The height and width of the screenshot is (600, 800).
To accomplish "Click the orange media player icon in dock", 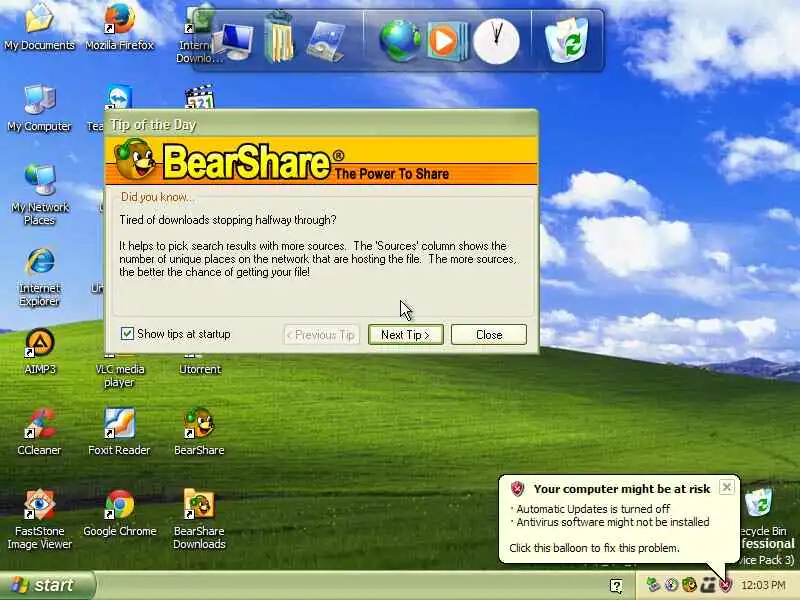I will (x=446, y=41).
